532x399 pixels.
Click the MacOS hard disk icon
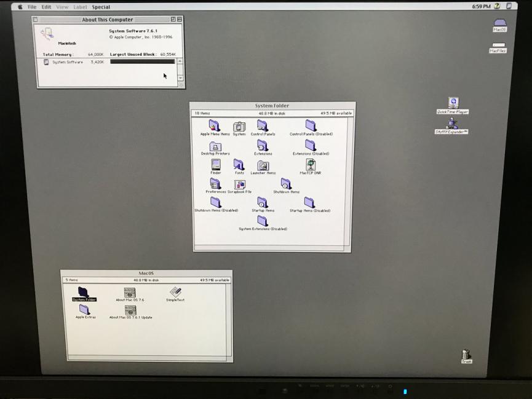[x=499, y=23]
